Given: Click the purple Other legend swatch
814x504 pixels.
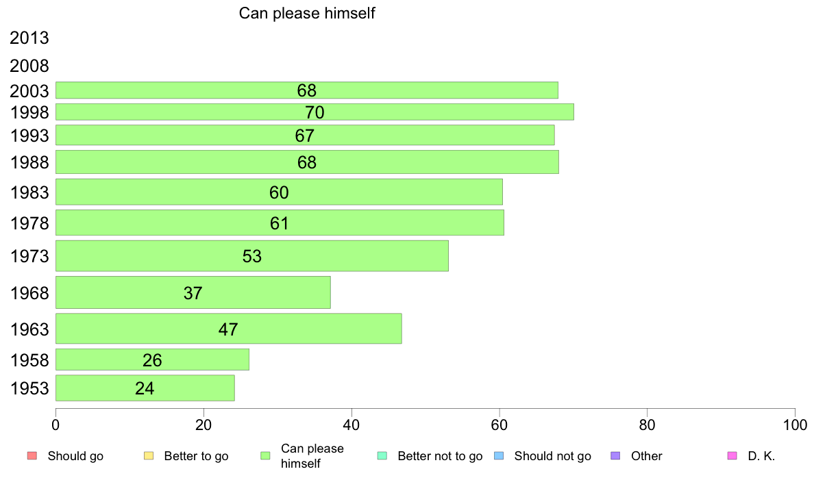Looking at the screenshot, I should (x=616, y=456).
